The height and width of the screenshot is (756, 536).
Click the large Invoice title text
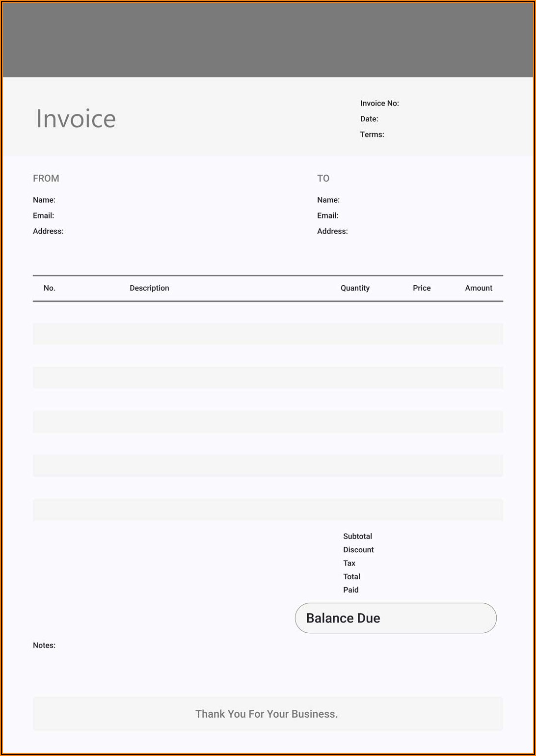(76, 119)
